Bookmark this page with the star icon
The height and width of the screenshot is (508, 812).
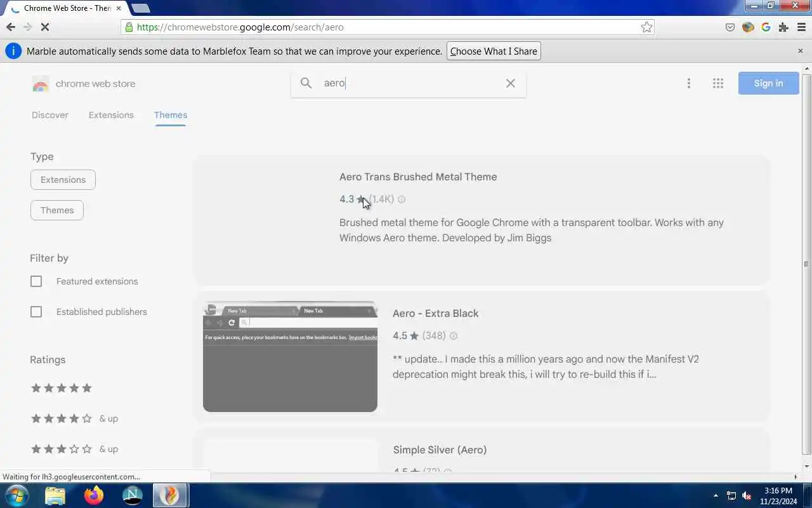pyautogui.click(x=646, y=27)
